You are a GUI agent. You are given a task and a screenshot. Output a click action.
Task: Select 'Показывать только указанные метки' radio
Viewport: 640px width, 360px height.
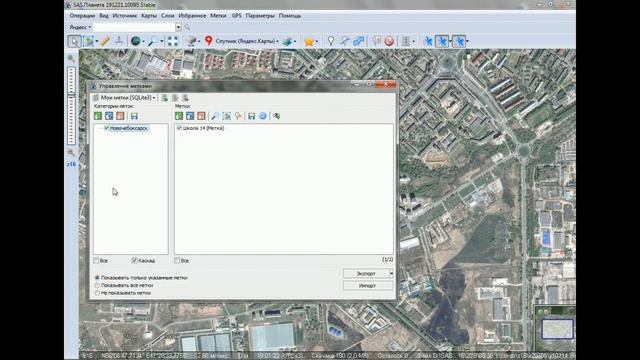coord(97,278)
